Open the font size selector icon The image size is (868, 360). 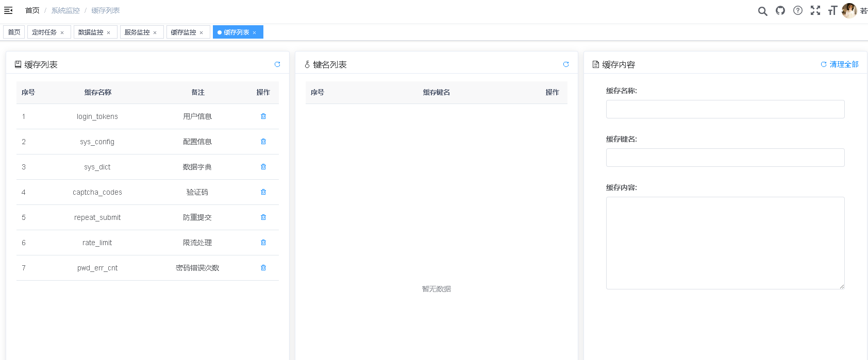pyautogui.click(x=832, y=10)
